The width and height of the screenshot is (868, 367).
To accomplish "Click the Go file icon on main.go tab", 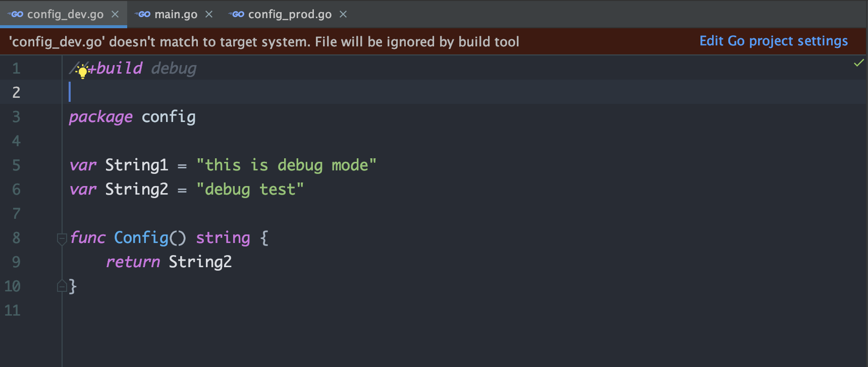I will point(144,14).
